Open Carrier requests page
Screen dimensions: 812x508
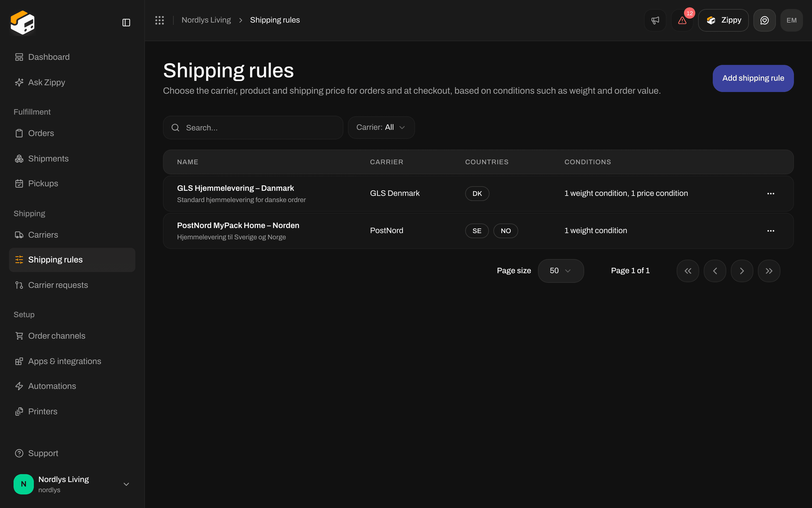pos(72,285)
